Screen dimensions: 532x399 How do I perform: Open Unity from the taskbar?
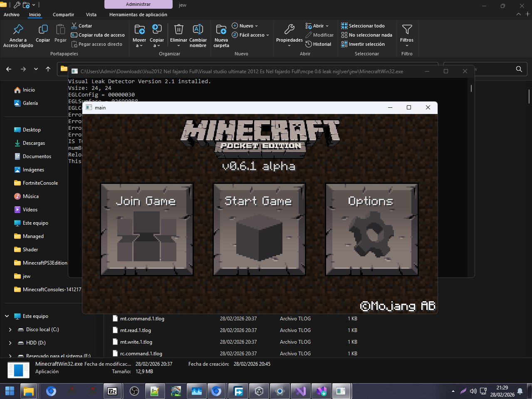(259, 392)
